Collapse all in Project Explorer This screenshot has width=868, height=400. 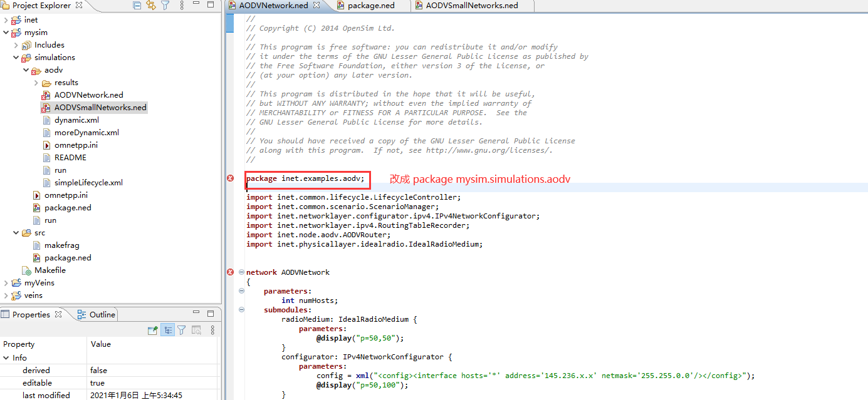(137, 5)
